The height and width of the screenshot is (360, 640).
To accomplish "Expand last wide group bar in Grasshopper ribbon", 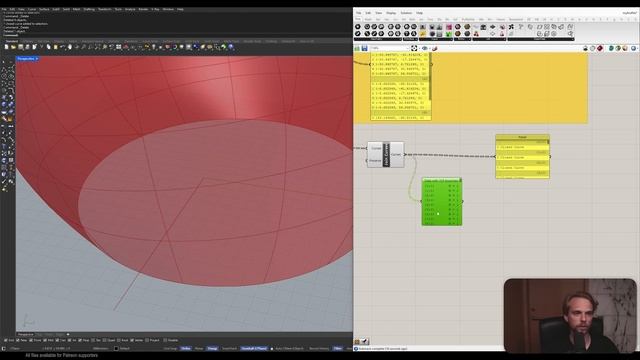I will [541, 39].
